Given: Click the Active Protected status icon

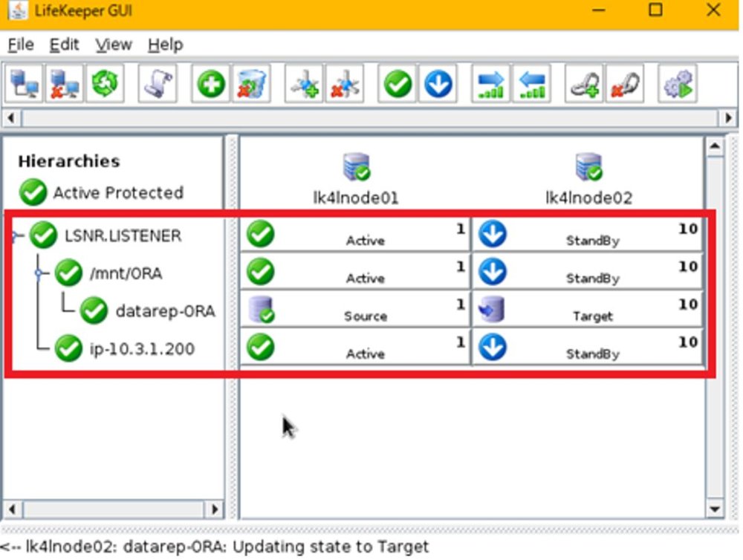Looking at the screenshot, I should [33, 192].
